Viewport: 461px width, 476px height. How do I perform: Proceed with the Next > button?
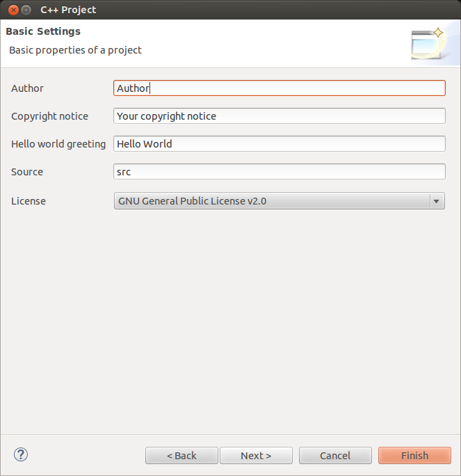coord(256,455)
